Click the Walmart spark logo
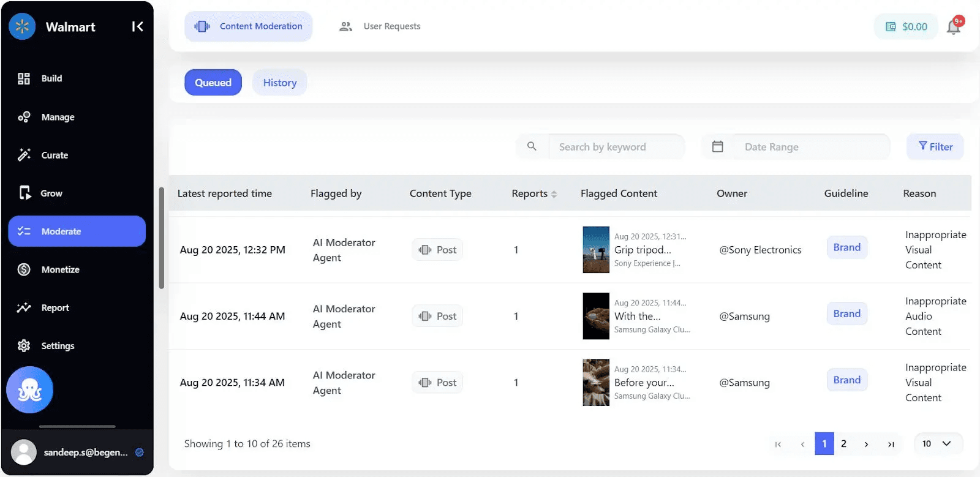Screen dimensions: 980x477 point(22,26)
